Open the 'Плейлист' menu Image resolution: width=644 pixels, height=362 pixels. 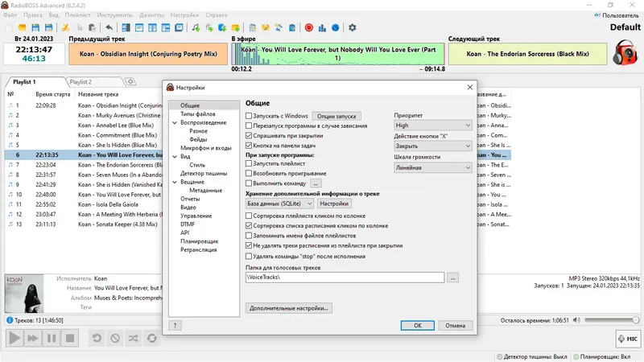77,15
